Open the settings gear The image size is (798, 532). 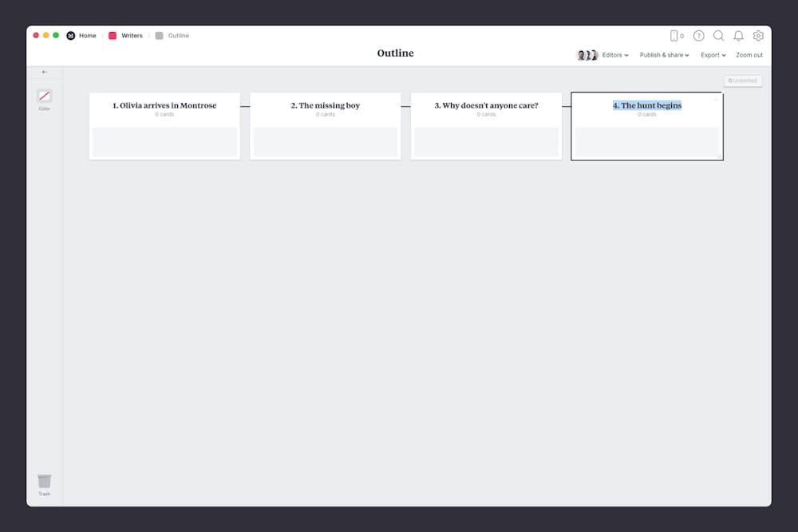click(758, 35)
